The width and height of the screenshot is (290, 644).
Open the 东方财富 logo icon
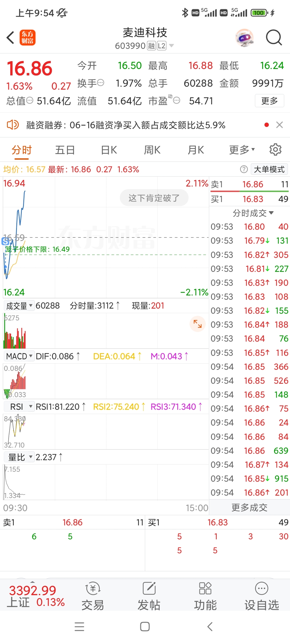[27, 38]
